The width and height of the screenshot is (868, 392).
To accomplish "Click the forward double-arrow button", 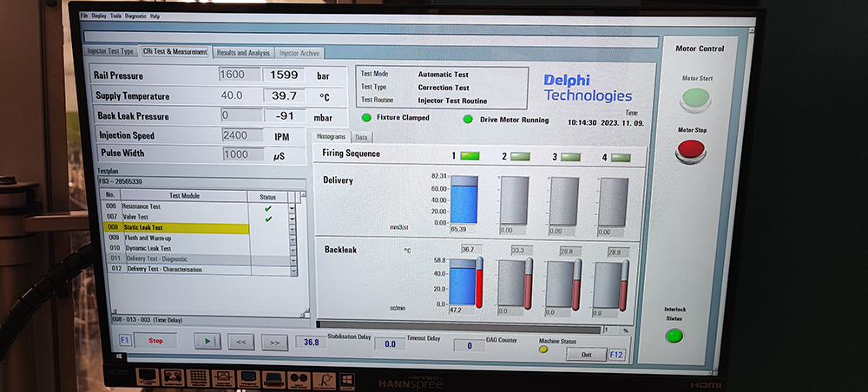I will click(274, 343).
